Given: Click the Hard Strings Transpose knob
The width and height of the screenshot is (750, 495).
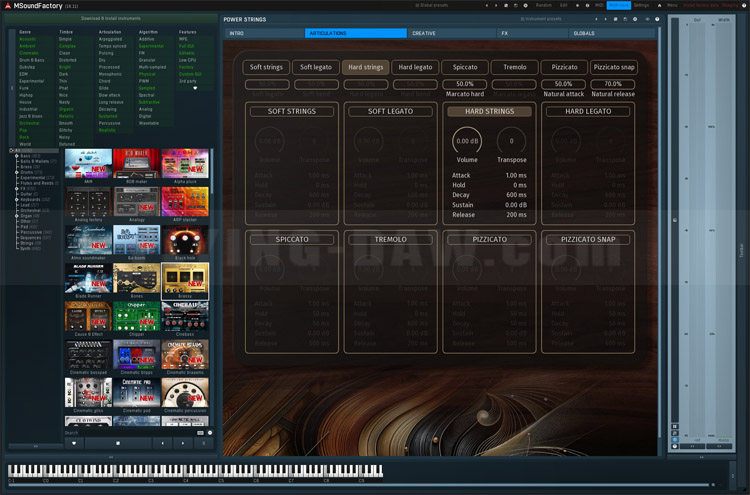Looking at the screenshot, I should (511, 141).
